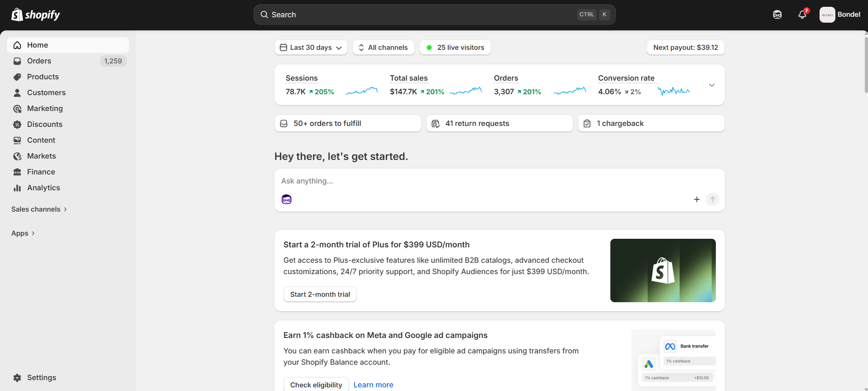Click the 25 live visitors button

click(456, 48)
